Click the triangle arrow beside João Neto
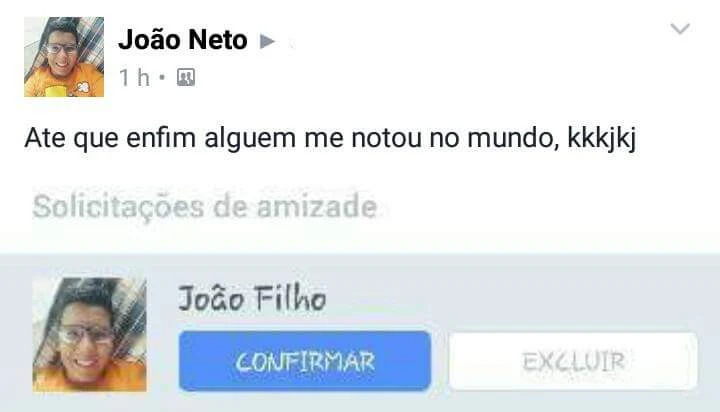720x412 pixels. click(267, 41)
